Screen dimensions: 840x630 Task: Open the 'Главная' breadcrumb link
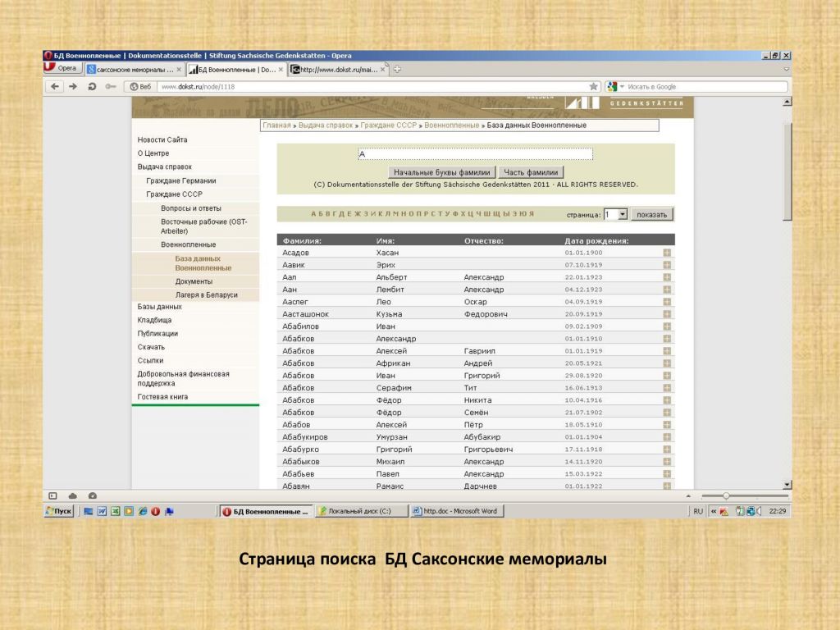coord(276,126)
